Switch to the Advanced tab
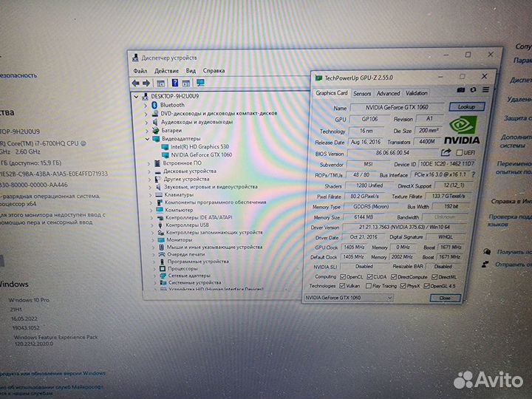The image size is (532, 399). pyautogui.click(x=388, y=93)
